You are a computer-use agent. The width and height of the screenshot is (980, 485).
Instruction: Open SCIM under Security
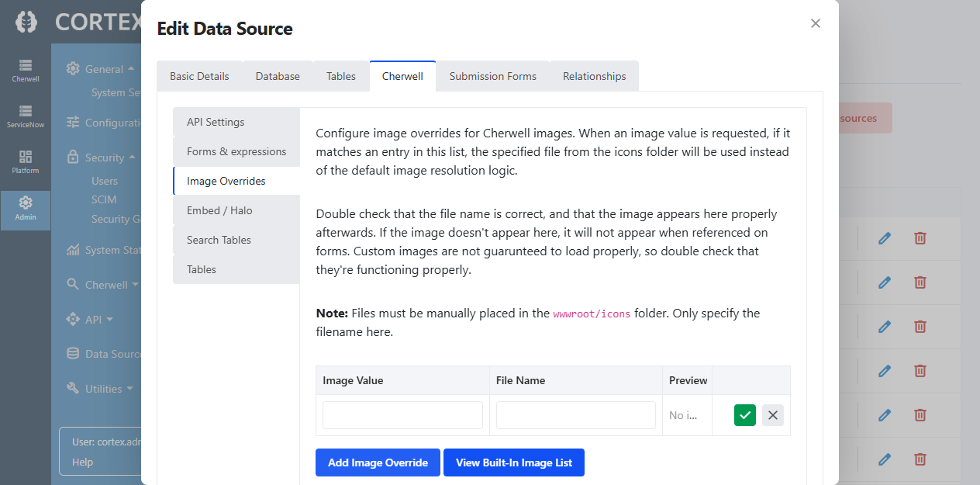tap(104, 199)
